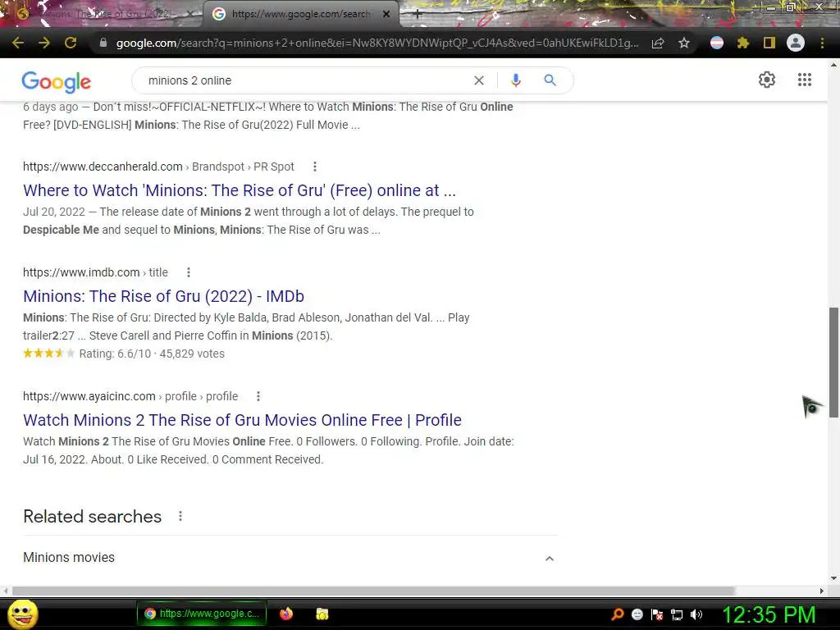Click the scroll down arrow of the page
The image size is (840, 630).
833,578
